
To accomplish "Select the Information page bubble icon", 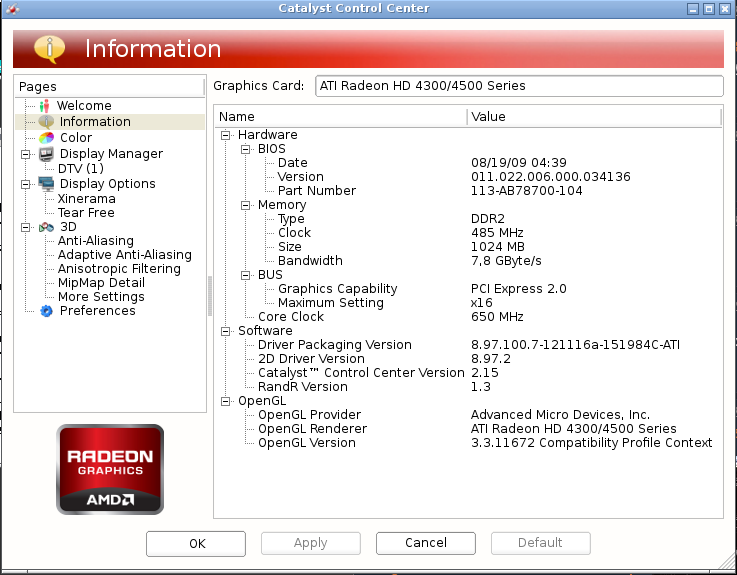I will [46, 122].
